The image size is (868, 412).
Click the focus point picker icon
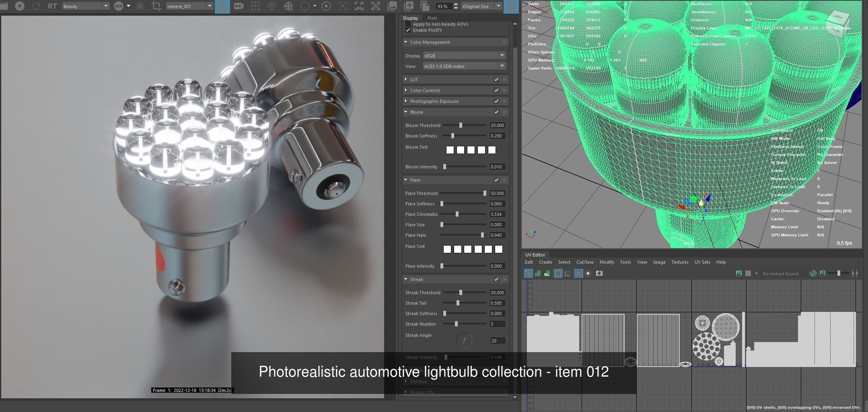pyautogui.click(x=342, y=6)
